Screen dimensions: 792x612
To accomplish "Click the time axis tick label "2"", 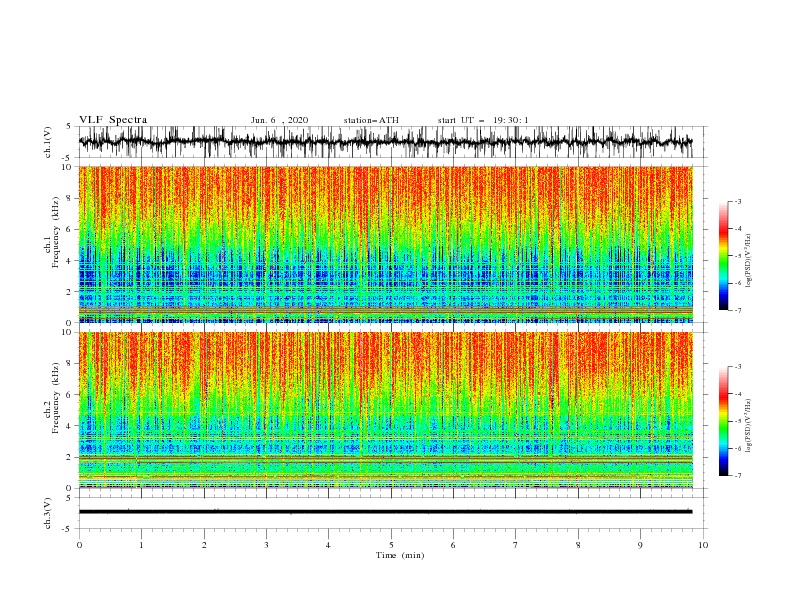I will (204, 545).
